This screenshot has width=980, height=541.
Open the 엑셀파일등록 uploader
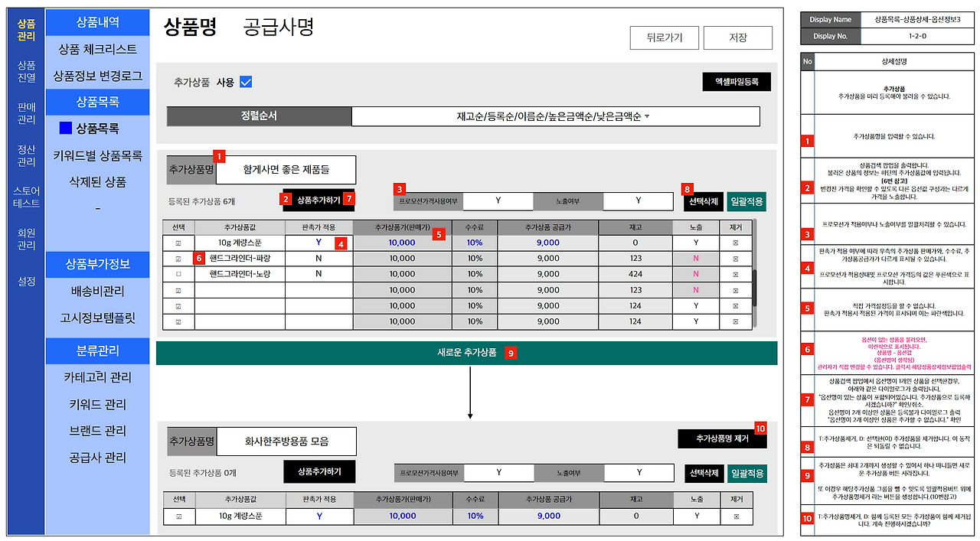click(x=737, y=82)
